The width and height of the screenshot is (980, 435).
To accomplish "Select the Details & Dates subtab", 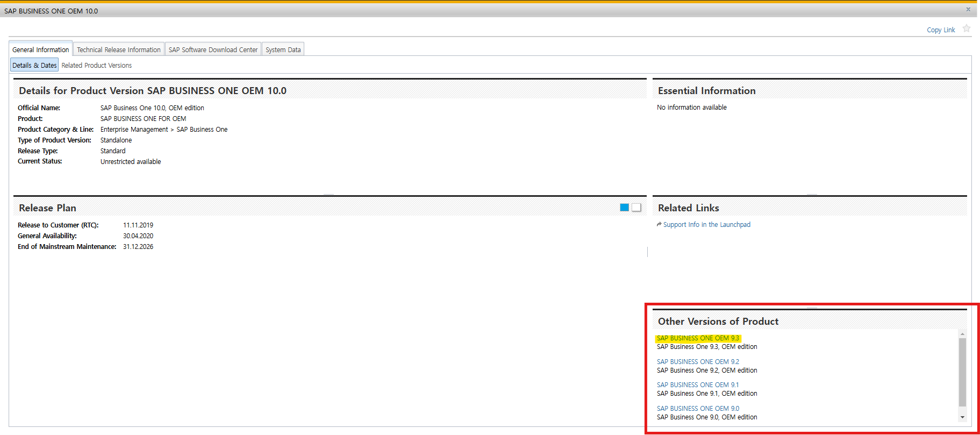I will [34, 65].
